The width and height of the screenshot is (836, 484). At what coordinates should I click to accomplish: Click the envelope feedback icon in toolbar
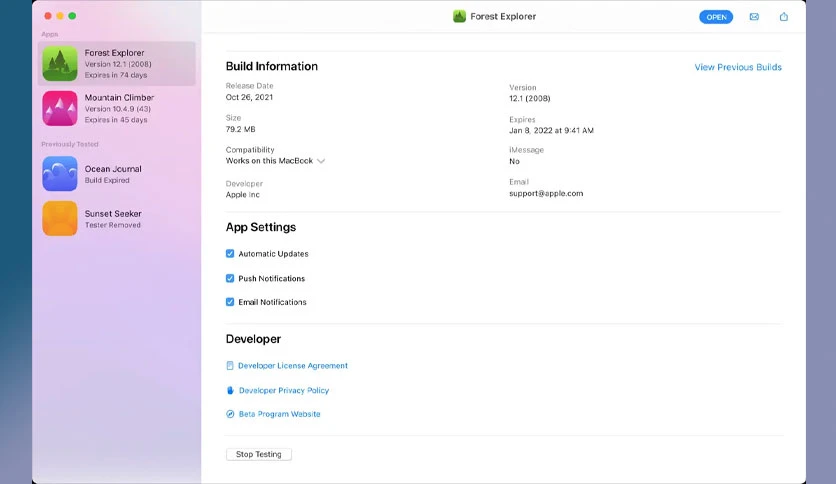[754, 17]
